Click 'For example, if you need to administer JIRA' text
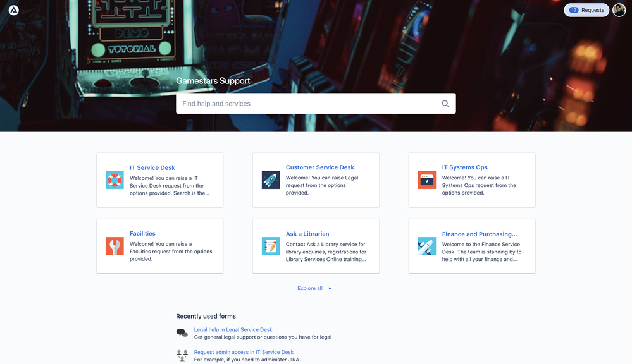 coord(247,360)
